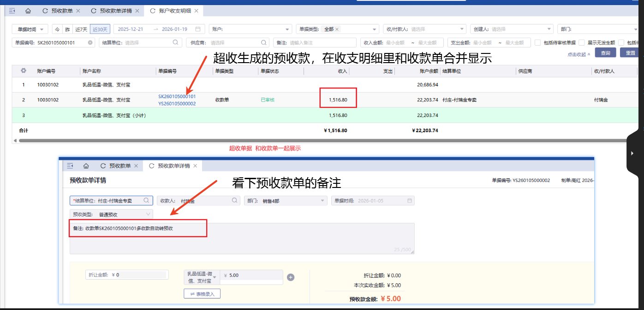Click search icon in 结算单位 field
Image resolution: width=644 pixels, height=310 pixels.
(175, 42)
